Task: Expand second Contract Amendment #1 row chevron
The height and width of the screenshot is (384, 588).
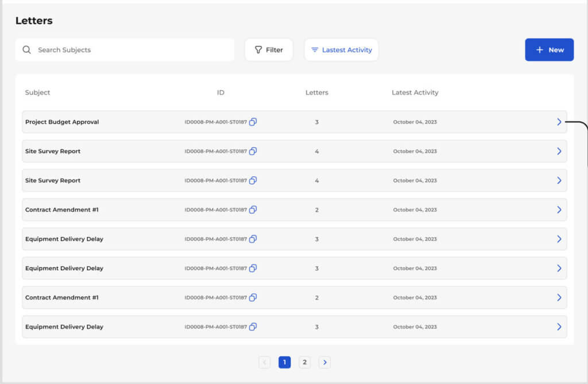Action: pos(559,298)
